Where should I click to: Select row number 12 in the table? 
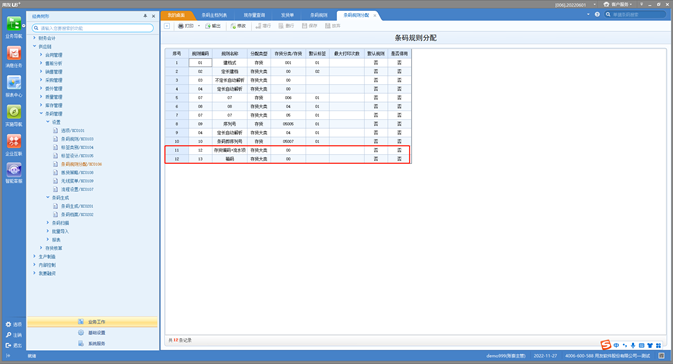point(176,159)
